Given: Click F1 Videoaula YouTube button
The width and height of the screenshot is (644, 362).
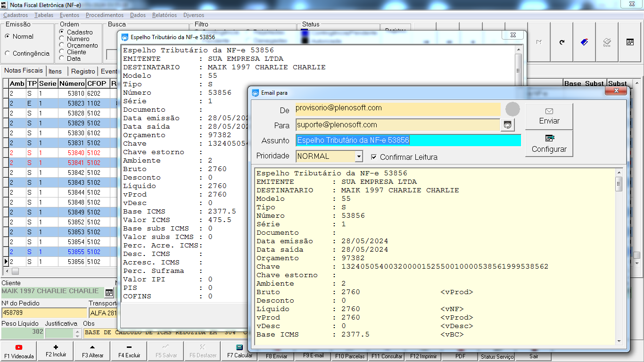Looking at the screenshot, I should (x=19, y=351).
